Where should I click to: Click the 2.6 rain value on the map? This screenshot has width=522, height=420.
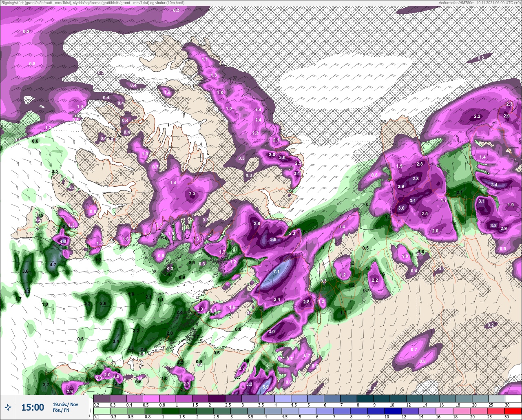pos(103,303)
